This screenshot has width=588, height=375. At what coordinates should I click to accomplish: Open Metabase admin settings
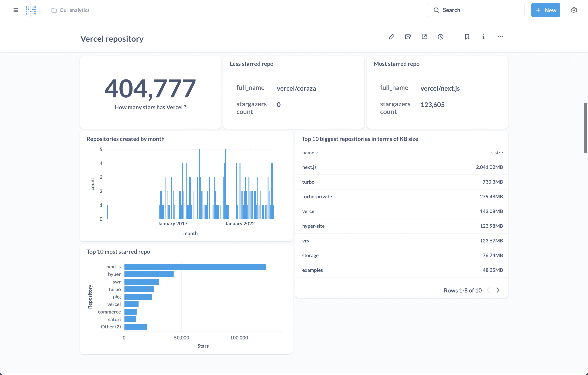pos(574,10)
